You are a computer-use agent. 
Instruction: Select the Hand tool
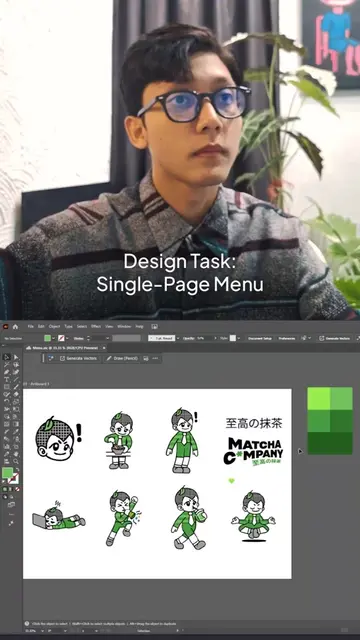point(16,453)
